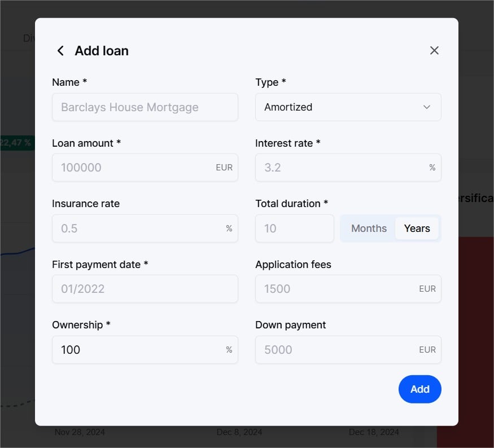Screen dimensions: 494x448
Task: Click the Down payment input field
Action: point(348,349)
